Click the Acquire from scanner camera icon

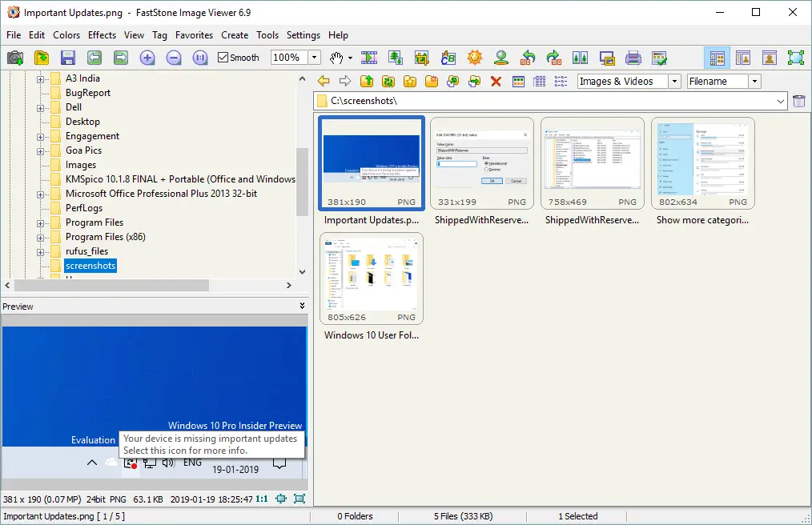tap(15, 58)
